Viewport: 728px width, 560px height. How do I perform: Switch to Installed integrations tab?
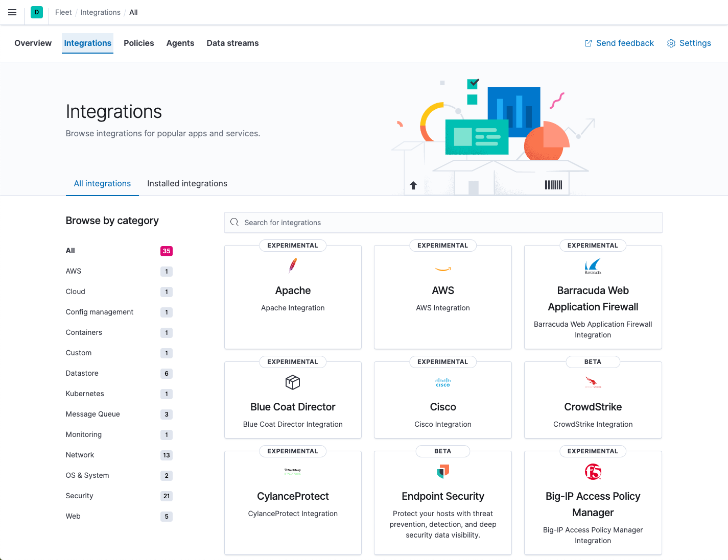tap(187, 183)
